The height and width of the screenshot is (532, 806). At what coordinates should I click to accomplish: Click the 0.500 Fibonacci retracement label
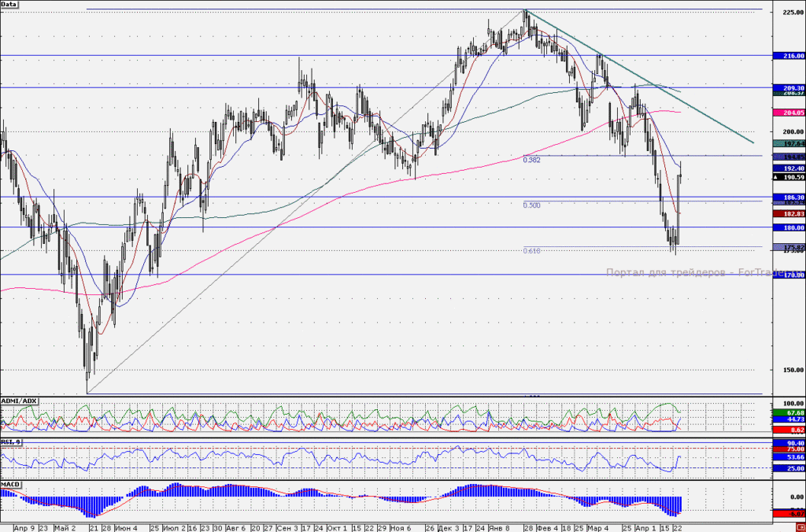point(531,205)
